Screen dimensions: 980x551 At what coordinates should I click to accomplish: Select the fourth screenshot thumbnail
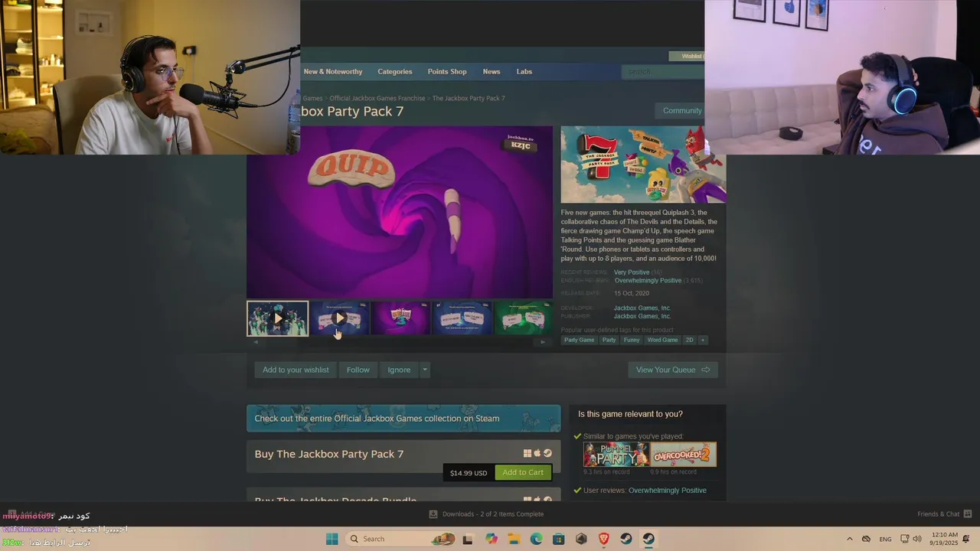click(462, 318)
